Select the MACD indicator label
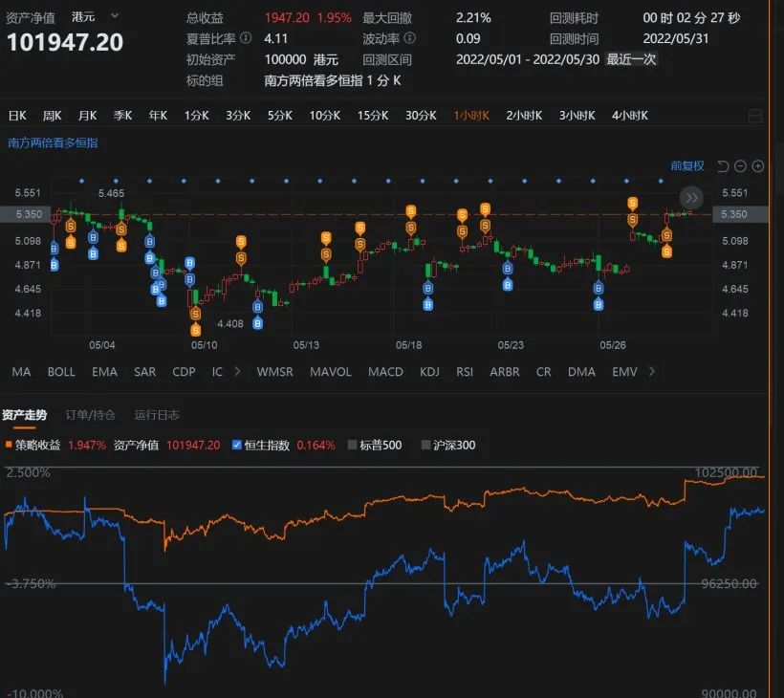784x698 pixels. (x=385, y=372)
